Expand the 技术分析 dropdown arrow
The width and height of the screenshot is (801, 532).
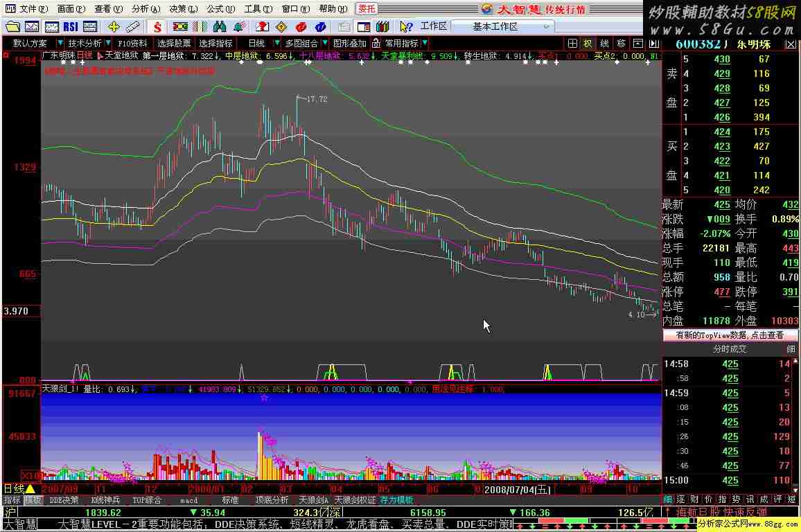coord(108,43)
